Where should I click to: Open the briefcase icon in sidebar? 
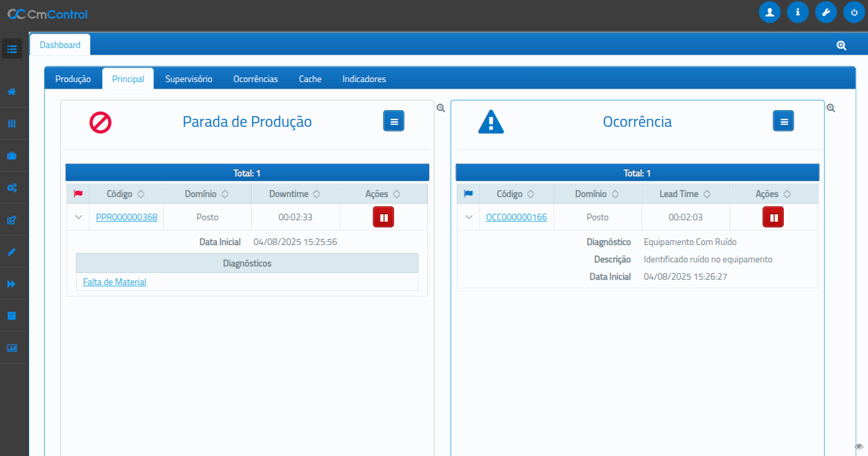point(11,156)
